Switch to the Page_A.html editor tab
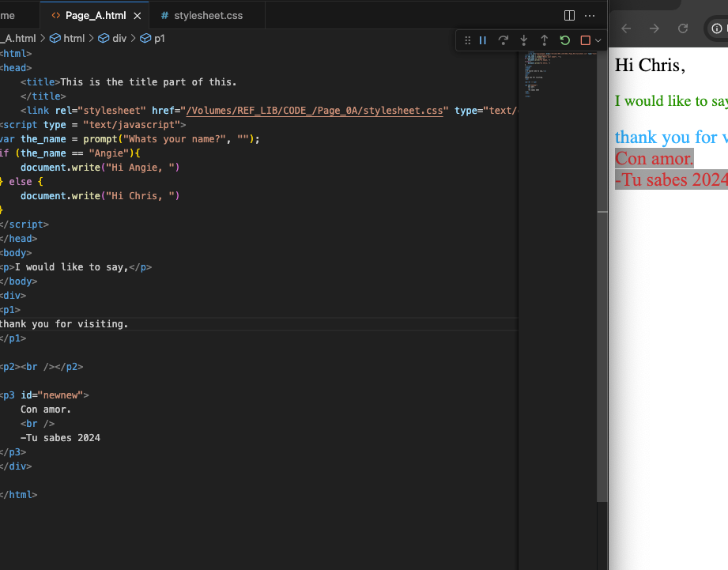728x570 pixels. pyautogui.click(x=95, y=16)
